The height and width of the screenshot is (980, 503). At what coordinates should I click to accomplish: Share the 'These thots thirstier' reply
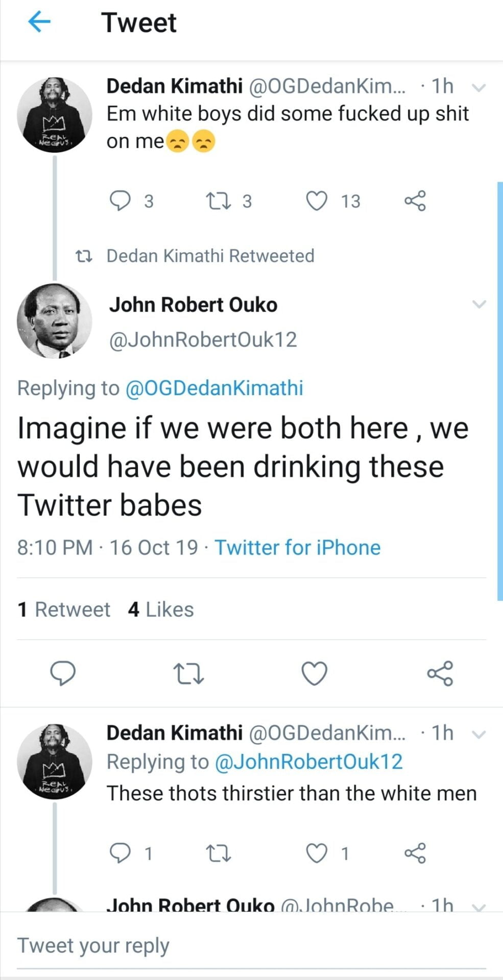point(415,853)
